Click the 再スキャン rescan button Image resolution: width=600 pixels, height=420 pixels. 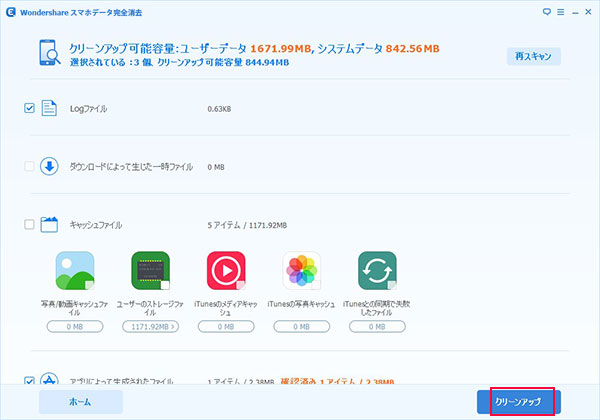534,56
